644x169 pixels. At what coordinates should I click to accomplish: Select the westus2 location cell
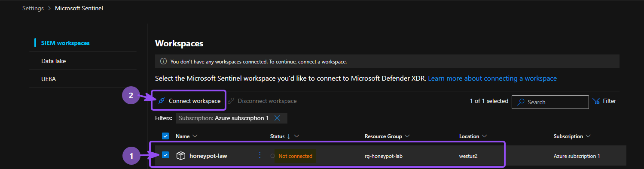tap(468, 156)
